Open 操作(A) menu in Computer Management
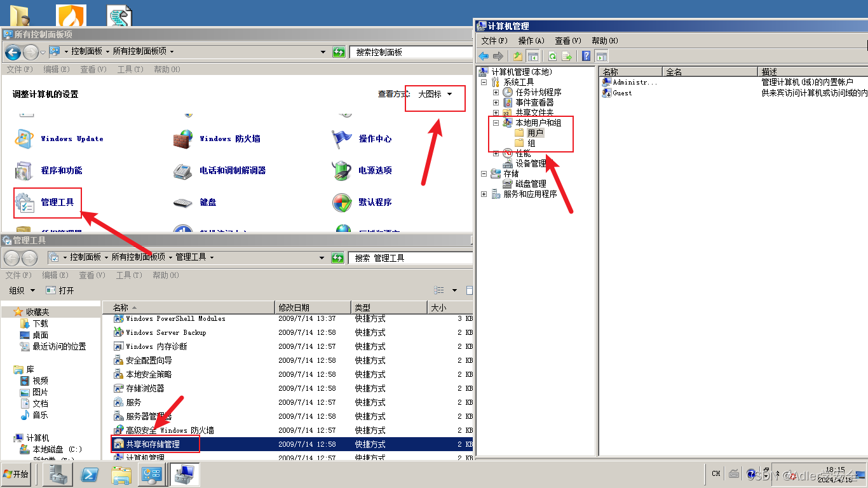This screenshot has height=488, width=868. pyautogui.click(x=531, y=41)
